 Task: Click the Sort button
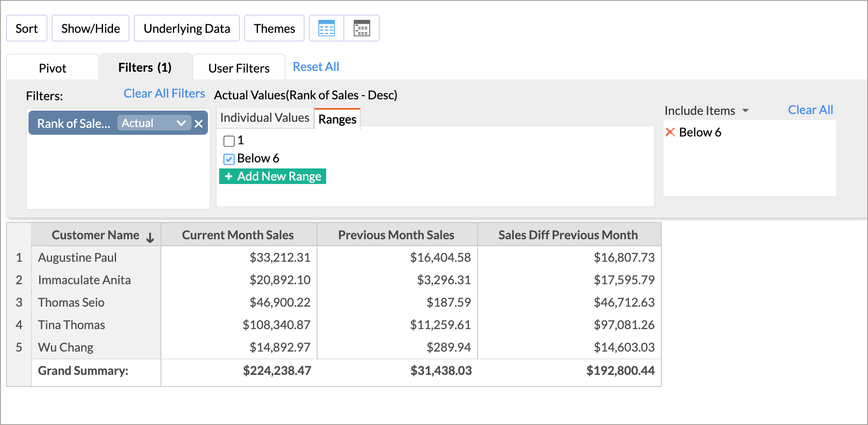tap(27, 29)
